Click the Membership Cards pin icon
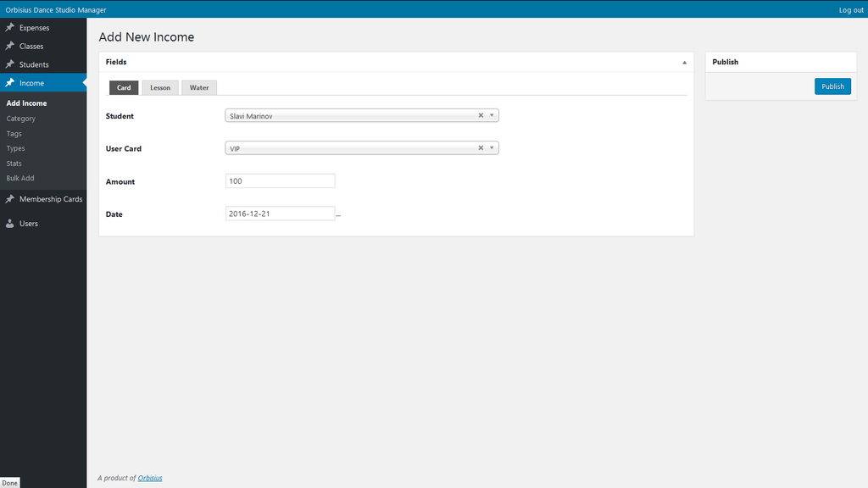 coord(10,198)
